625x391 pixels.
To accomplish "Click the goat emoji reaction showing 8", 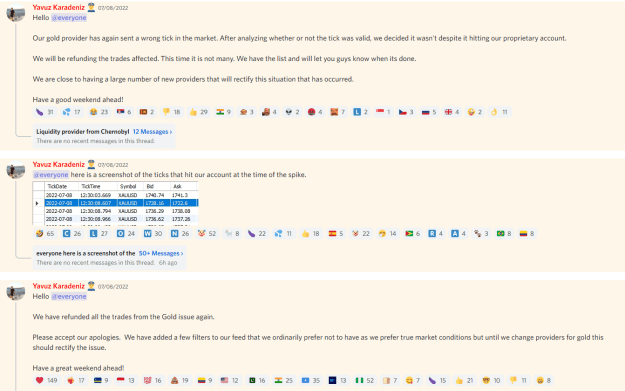I will [x=232, y=234].
